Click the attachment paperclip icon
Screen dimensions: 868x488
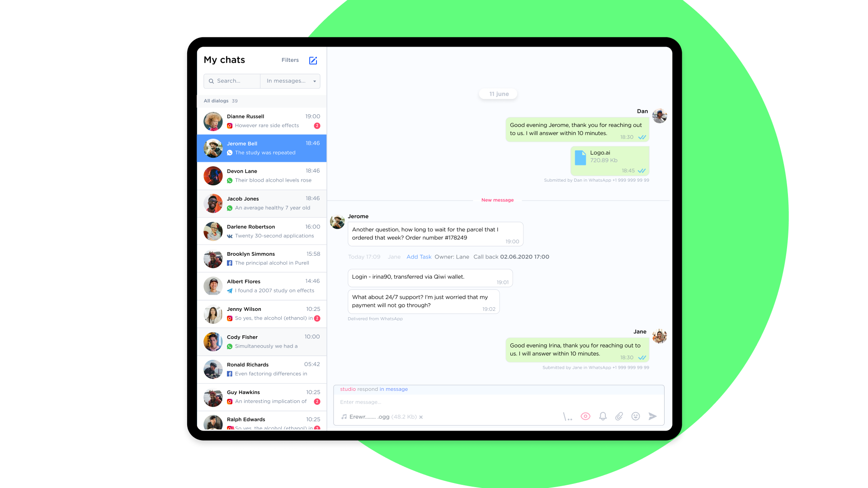point(619,416)
